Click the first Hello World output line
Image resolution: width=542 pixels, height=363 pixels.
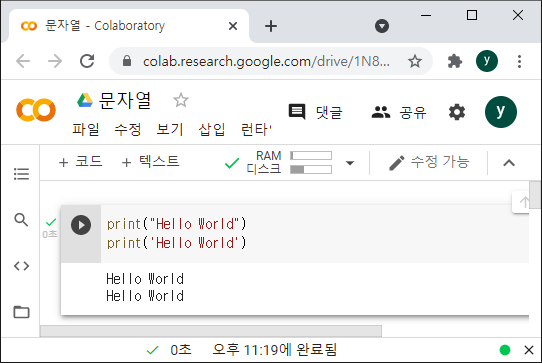tap(145, 279)
